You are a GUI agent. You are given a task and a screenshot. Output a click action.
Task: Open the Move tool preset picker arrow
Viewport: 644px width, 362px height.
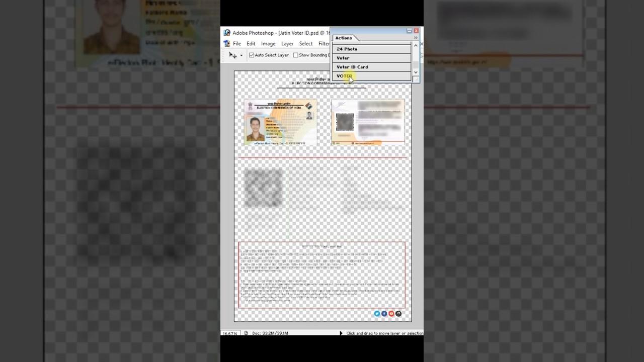pos(242,56)
